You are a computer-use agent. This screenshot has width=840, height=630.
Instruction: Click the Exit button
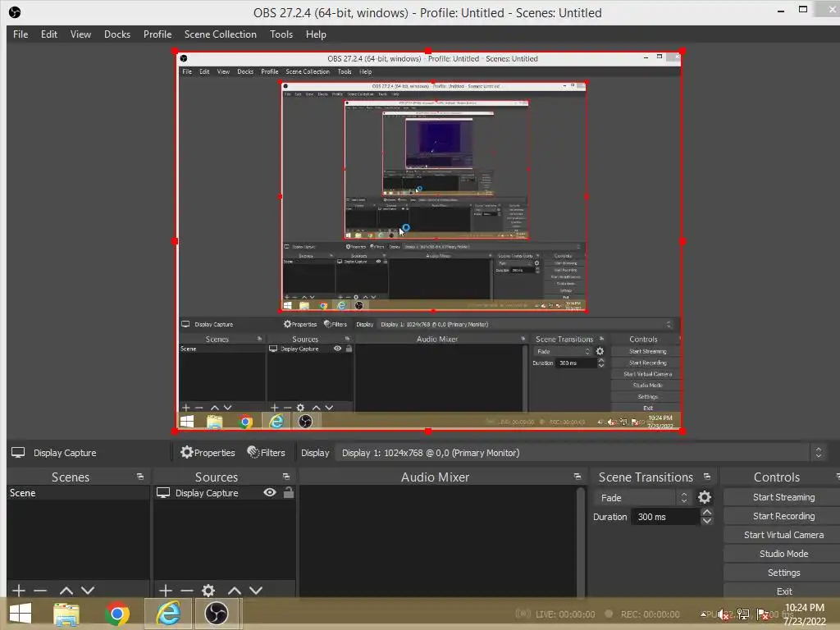[783, 591]
